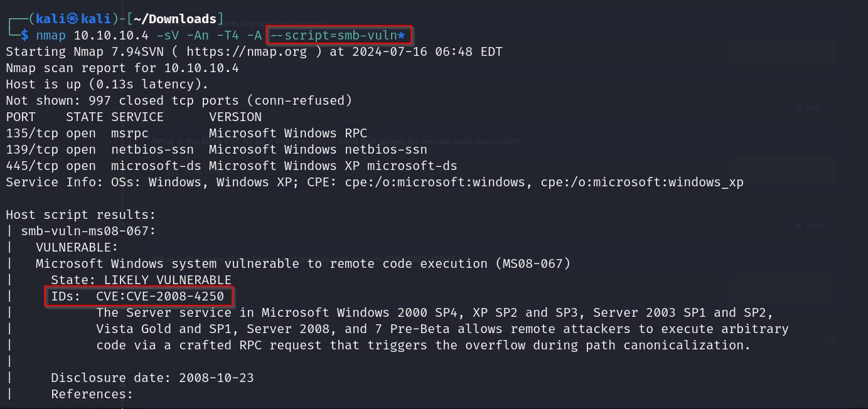Select the 135/tcp port entry
Screen dimensions: 868x409
point(28,133)
